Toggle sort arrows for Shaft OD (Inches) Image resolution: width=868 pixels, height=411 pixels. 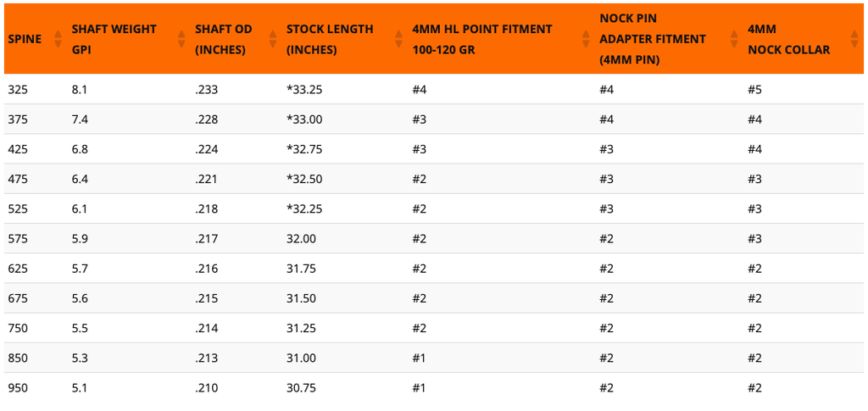tap(272, 39)
